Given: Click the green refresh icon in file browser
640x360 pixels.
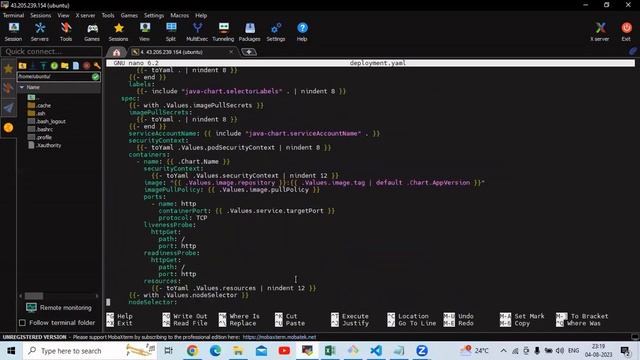Looking at the screenshot, I should click(54, 66).
